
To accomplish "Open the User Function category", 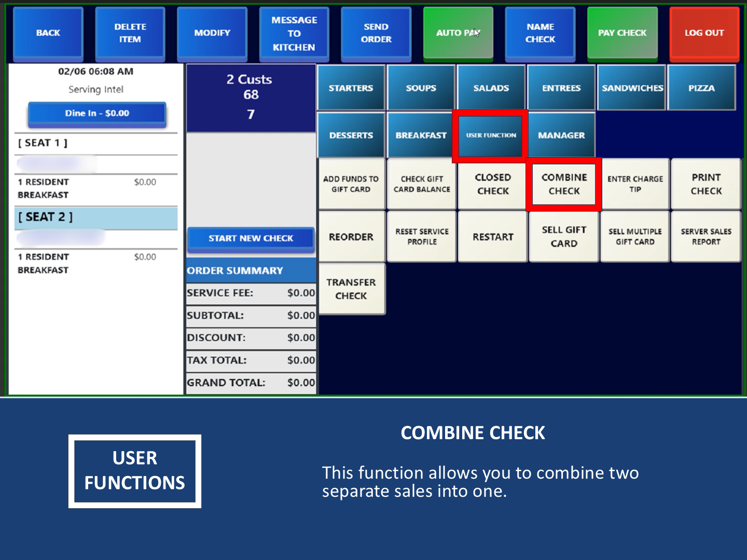I will click(x=490, y=135).
